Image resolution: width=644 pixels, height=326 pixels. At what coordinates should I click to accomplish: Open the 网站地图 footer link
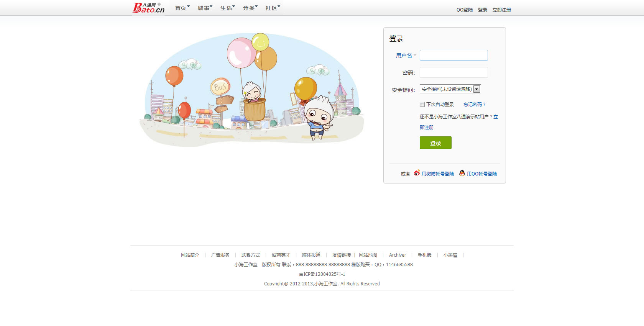pyautogui.click(x=368, y=255)
